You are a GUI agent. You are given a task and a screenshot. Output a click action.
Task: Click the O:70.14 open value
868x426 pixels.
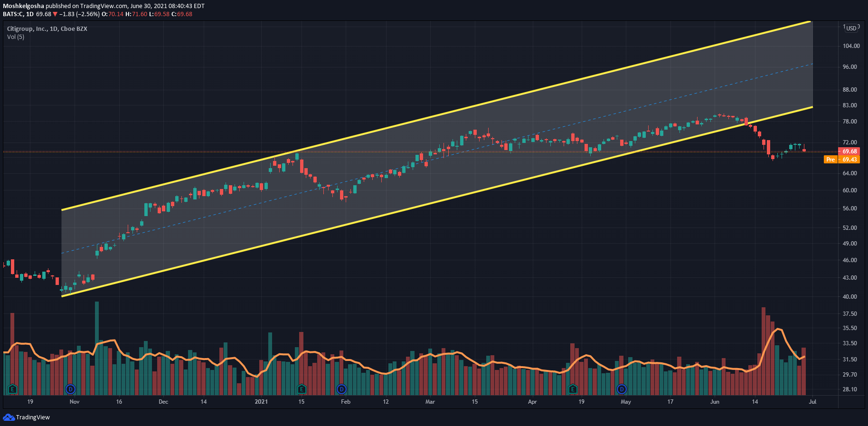pos(113,14)
